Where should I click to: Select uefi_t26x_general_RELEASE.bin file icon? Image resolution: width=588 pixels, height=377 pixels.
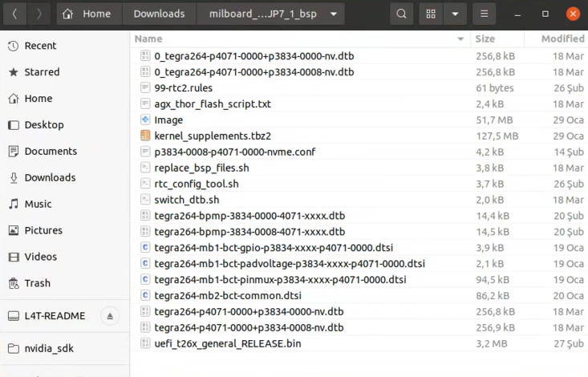coord(145,343)
